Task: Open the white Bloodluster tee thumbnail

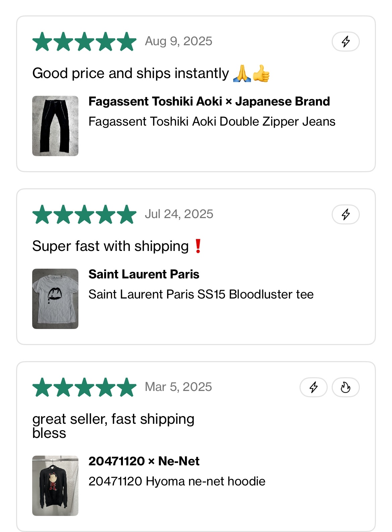Action: [55, 299]
